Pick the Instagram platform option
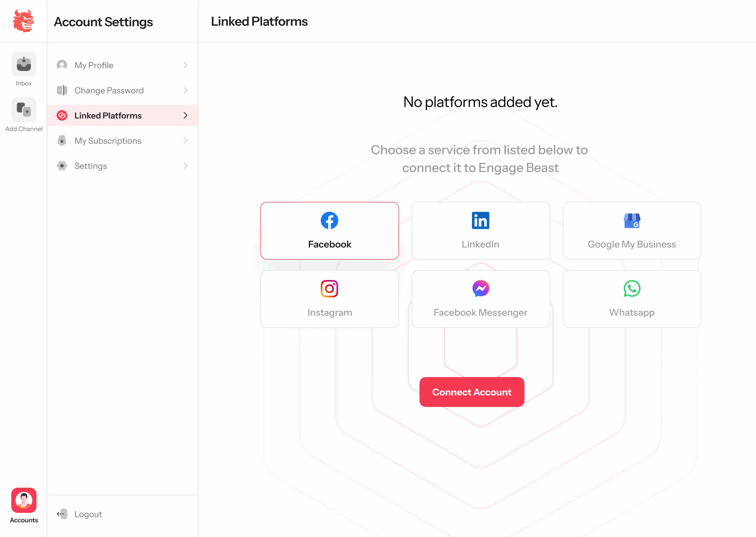 pos(329,299)
